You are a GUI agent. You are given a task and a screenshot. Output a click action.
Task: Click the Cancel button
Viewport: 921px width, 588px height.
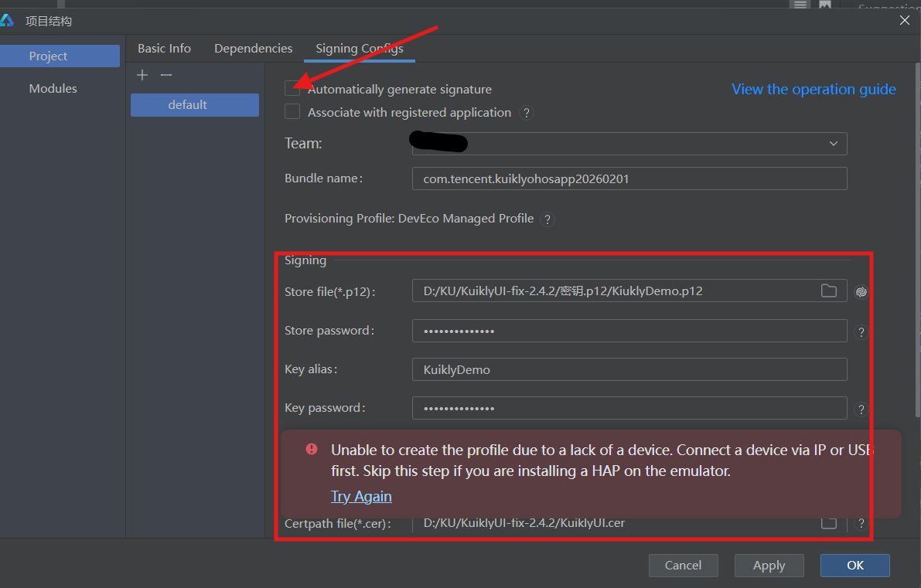pyautogui.click(x=683, y=565)
